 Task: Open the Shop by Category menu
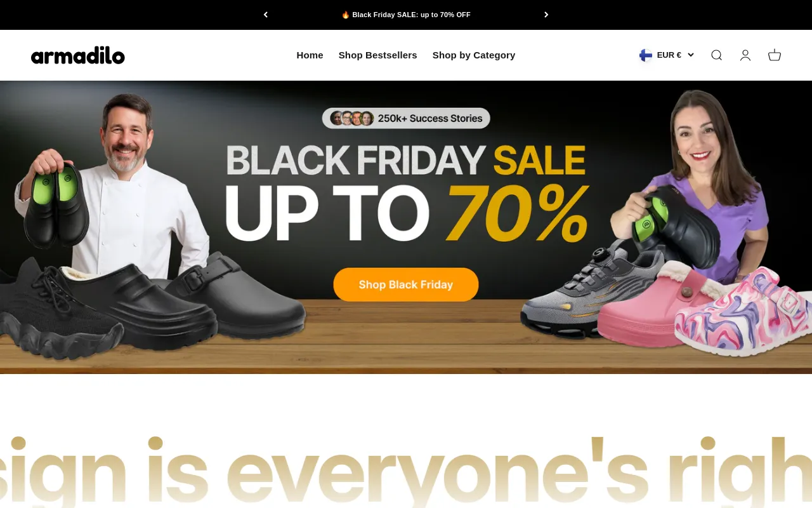pyautogui.click(x=474, y=55)
